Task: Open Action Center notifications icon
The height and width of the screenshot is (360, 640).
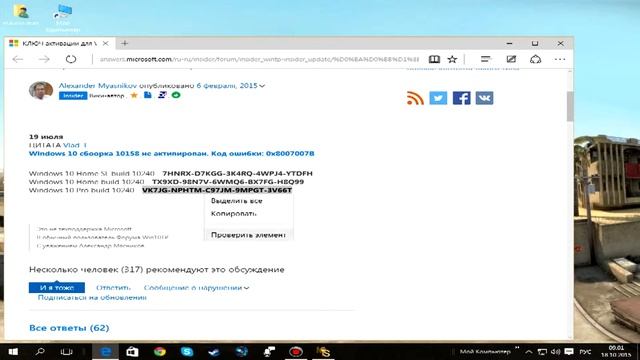Action: [569, 351]
